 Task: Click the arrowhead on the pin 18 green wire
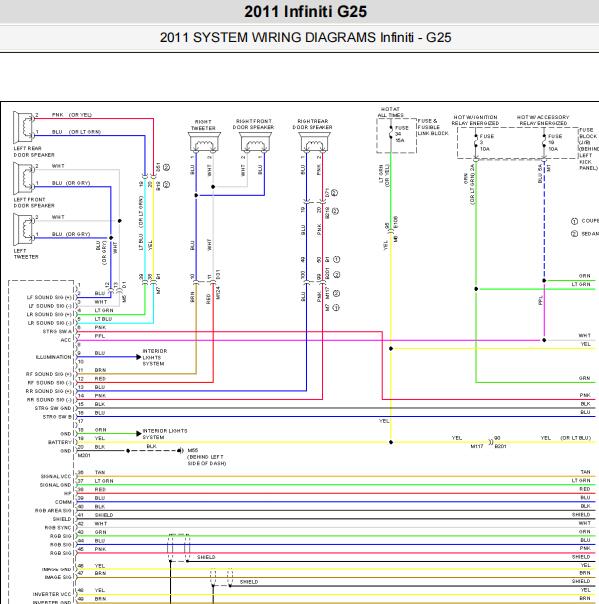point(139,434)
